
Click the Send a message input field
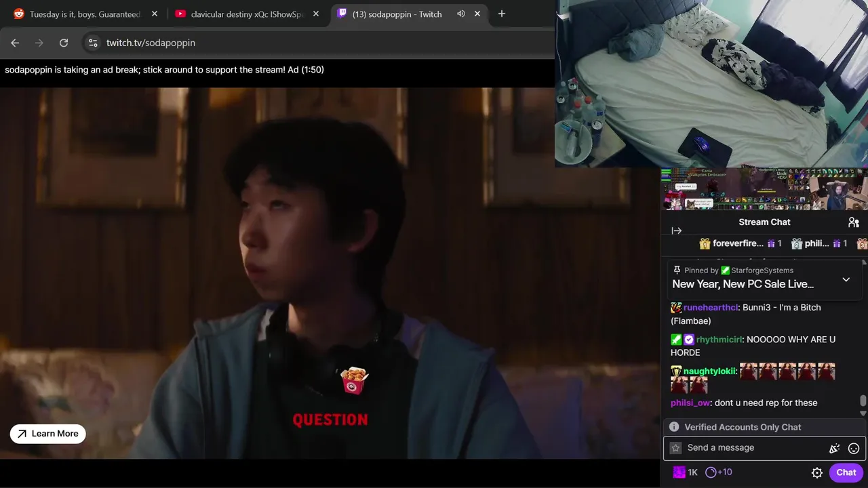764,448
